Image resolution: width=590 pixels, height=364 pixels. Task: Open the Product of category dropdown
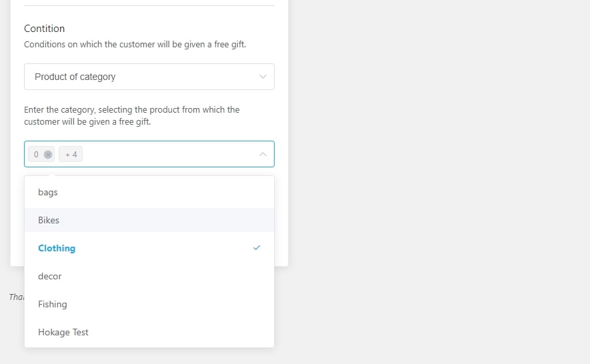coord(149,77)
